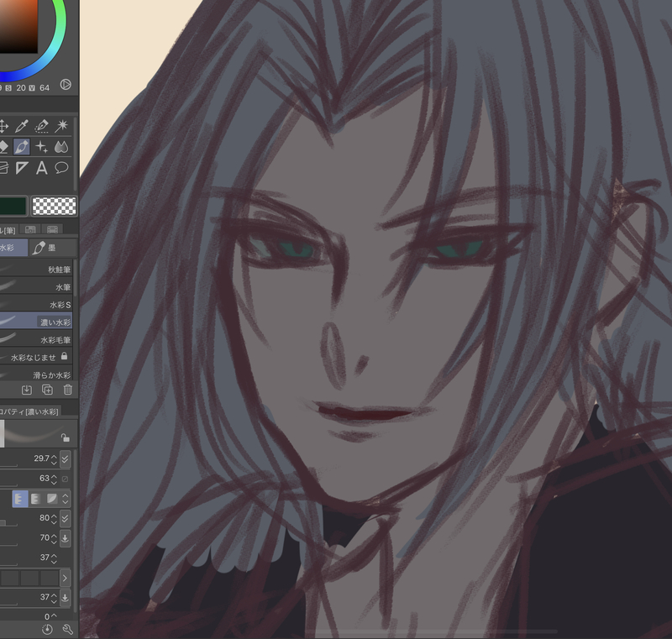
Task: Click stepper arrows beside 80 value
Action: [x=54, y=518]
